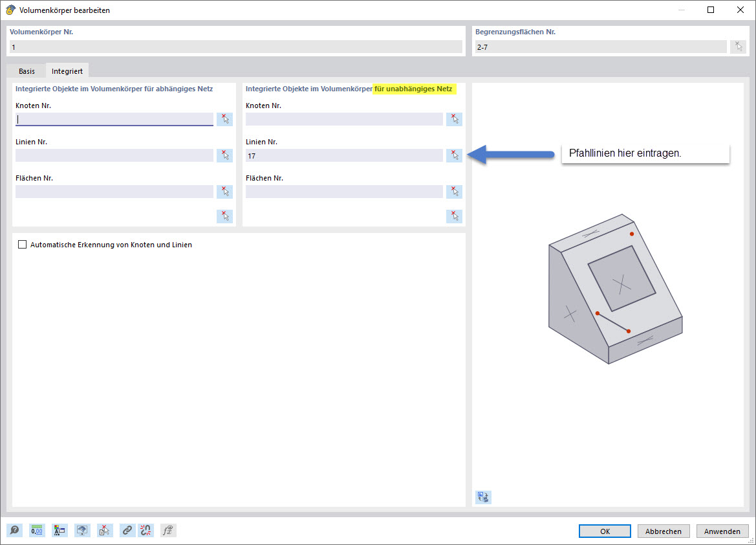The height and width of the screenshot is (545, 756).
Task: Open display properties icon with colored squares
Action: coord(59,531)
